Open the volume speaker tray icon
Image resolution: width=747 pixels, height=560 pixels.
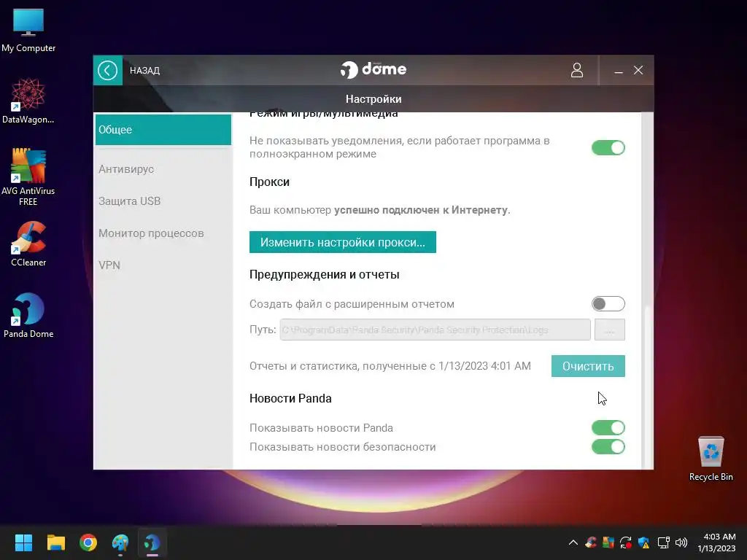681,542
